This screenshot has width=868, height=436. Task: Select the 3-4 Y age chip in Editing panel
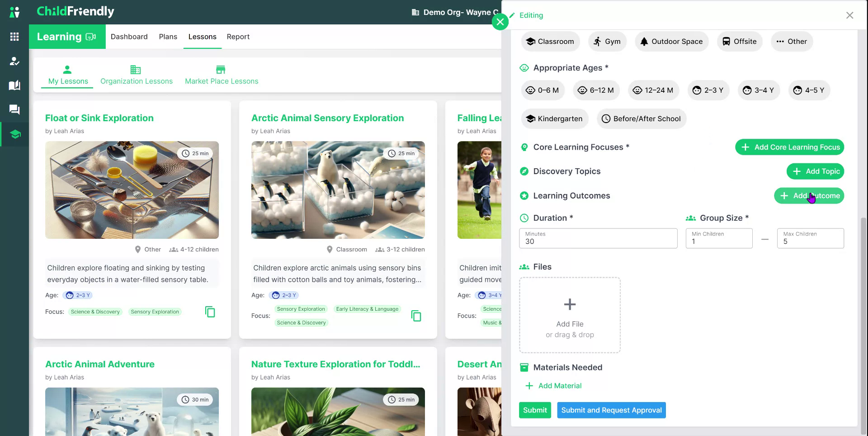(x=759, y=90)
